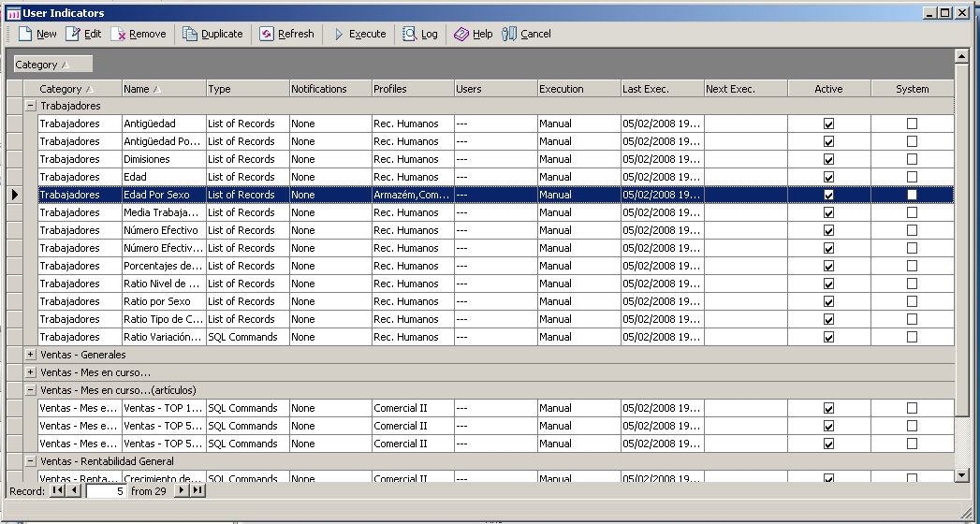Click the Remove icon in toolbar
Viewport: 980px width, 524px height.
[x=119, y=34]
